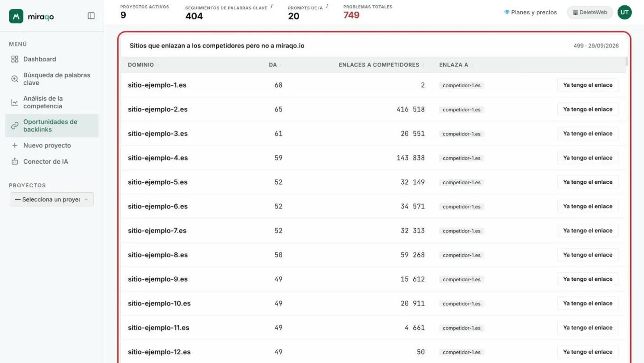The height and width of the screenshot is (363, 644).
Task: Click the plus icon for Nuevo proyecto
Action: point(15,145)
